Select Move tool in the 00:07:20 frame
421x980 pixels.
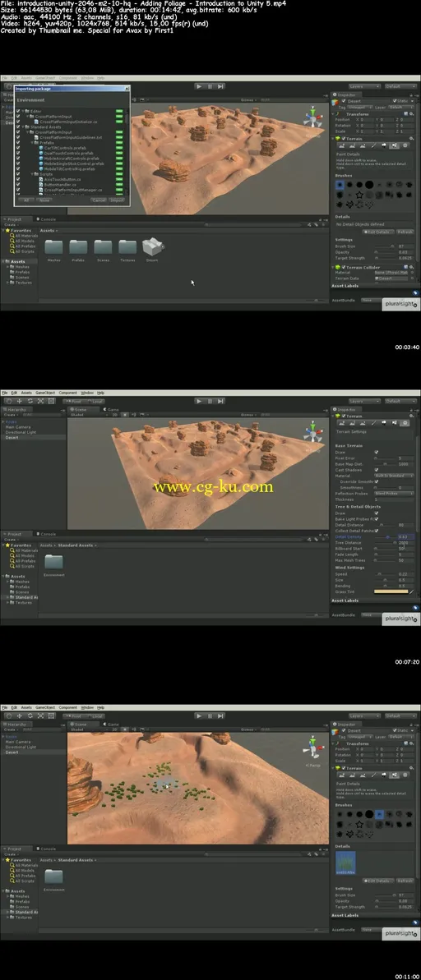tap(20, 401)
